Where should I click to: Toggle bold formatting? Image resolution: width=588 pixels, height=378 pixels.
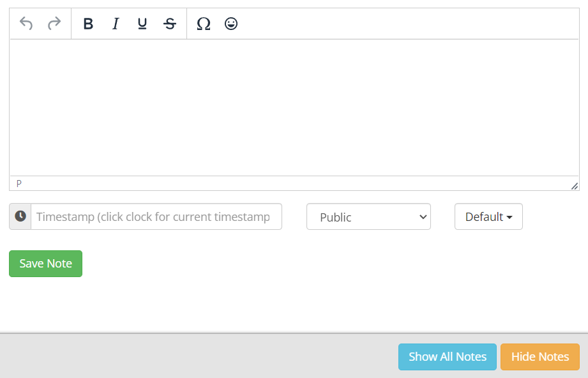pos(88,24)
